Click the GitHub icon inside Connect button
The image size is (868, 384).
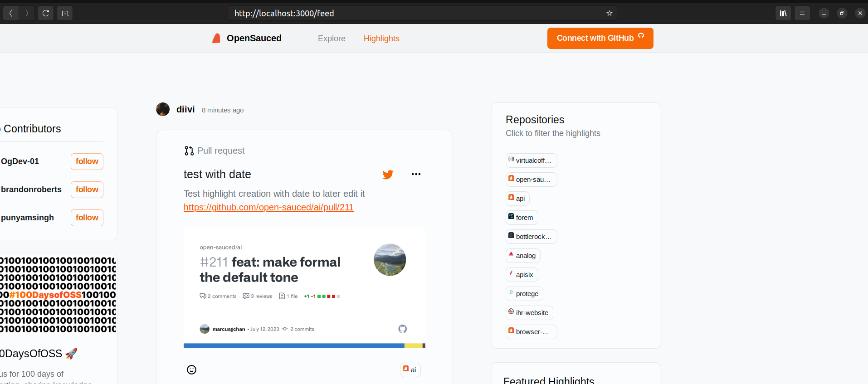pyautogui.click(x=641, y=35)
